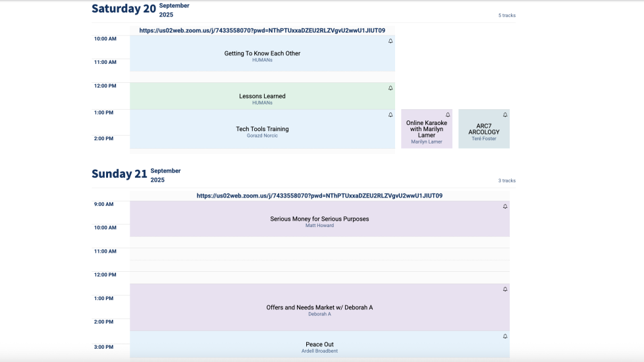Click bell icon on Getting To Know Each Other
The height and width of the screenshot is (362, 644).
pyautogui.click(x=390, y=41)
